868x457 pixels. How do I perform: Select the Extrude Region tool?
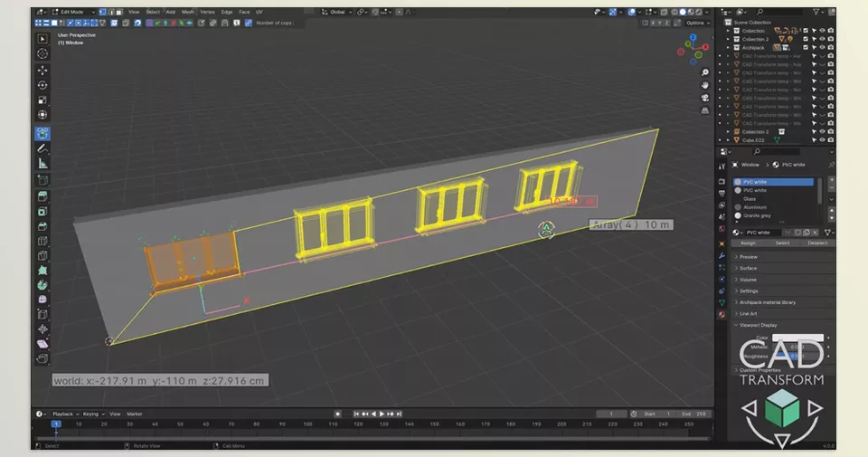coord(42,196)
